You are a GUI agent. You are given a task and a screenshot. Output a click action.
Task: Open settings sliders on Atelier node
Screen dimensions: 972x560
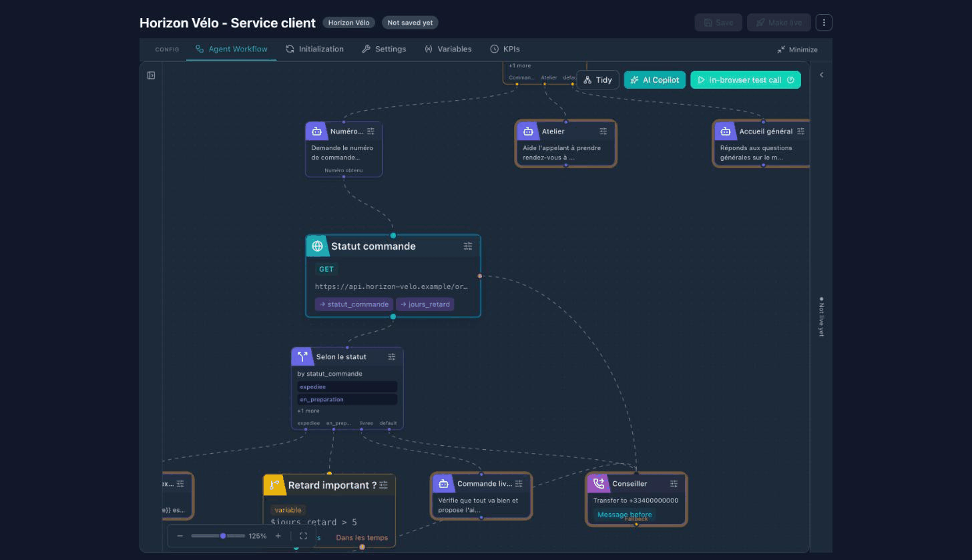pyautogui.click(x=603, y=131)
